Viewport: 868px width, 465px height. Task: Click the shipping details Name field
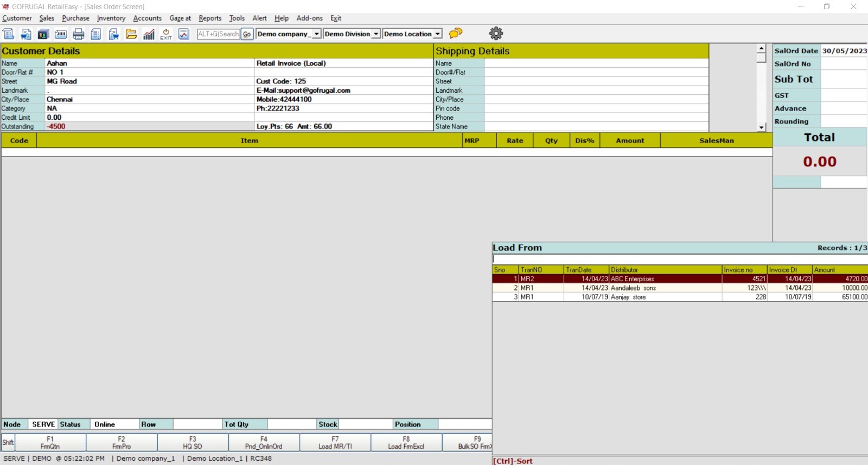pyautogui.click(x=596, y=63)
